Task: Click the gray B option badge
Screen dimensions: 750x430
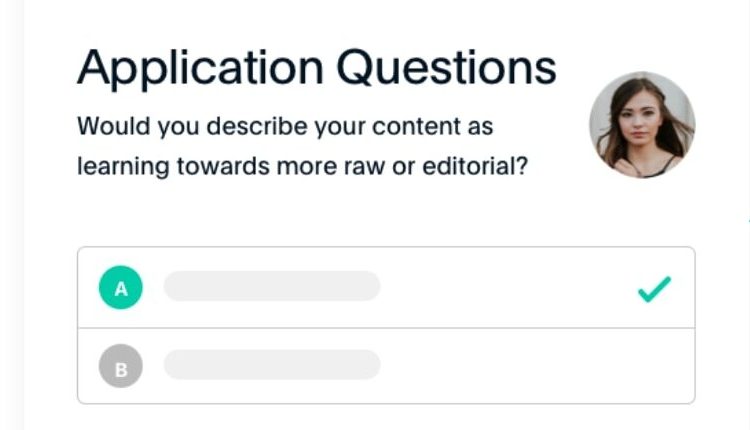Action: (x=121, y=367)
